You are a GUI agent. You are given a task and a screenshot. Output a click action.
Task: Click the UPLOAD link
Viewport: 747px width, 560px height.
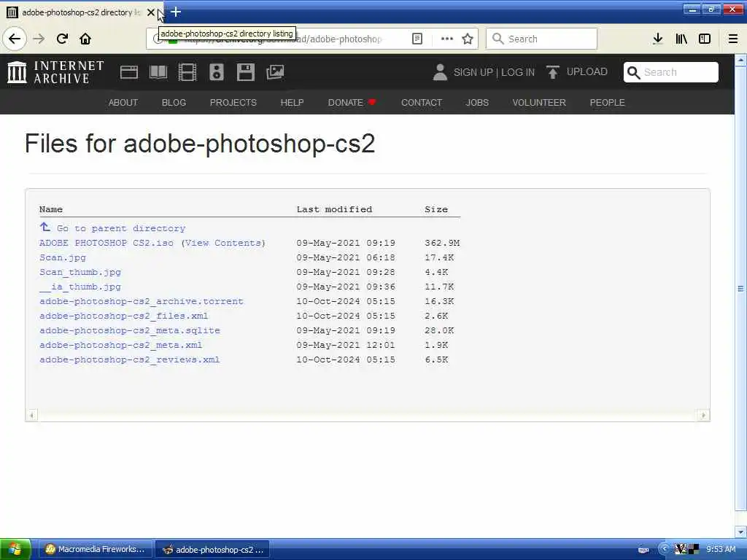(587, 72)
